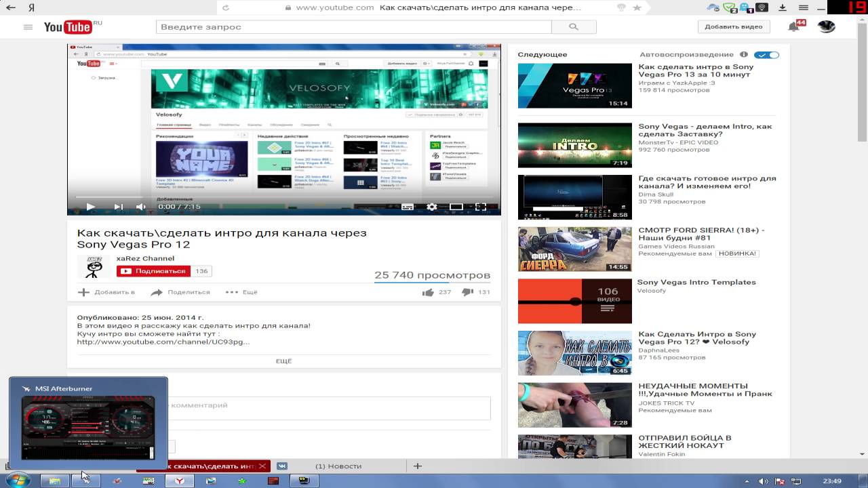Image resolution: width=868 pixels, height=488 pixels.
Task: Open НЕУДАЧНЫЕ МОМЕНТЫ video title
Action: (x=705, y=390)
